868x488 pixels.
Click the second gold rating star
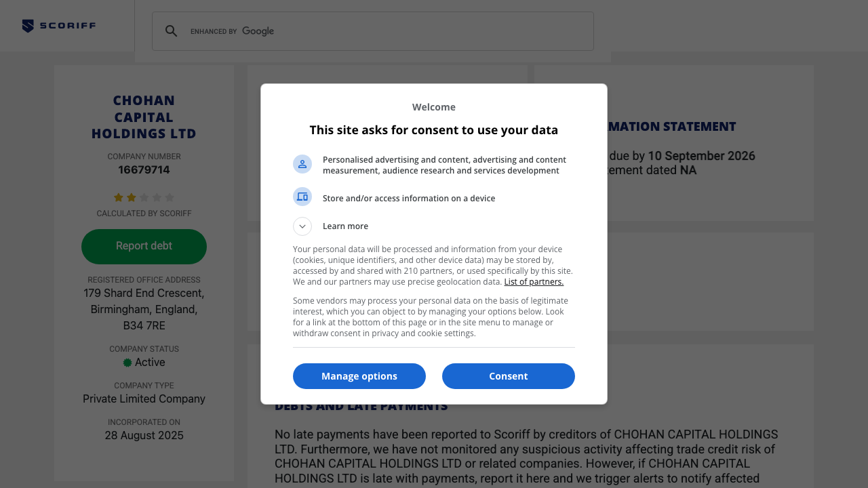pyautogui.click(x=132, y=197)
